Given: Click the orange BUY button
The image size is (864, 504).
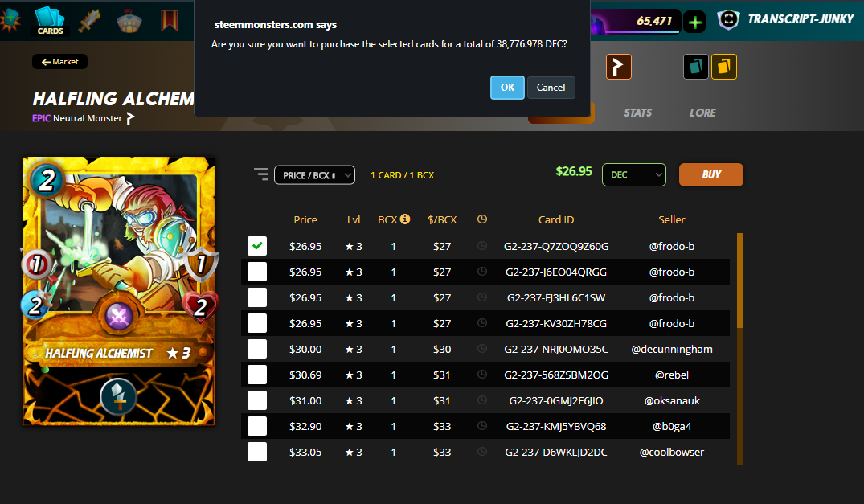Looking at the screenshot, I should 710,174.
